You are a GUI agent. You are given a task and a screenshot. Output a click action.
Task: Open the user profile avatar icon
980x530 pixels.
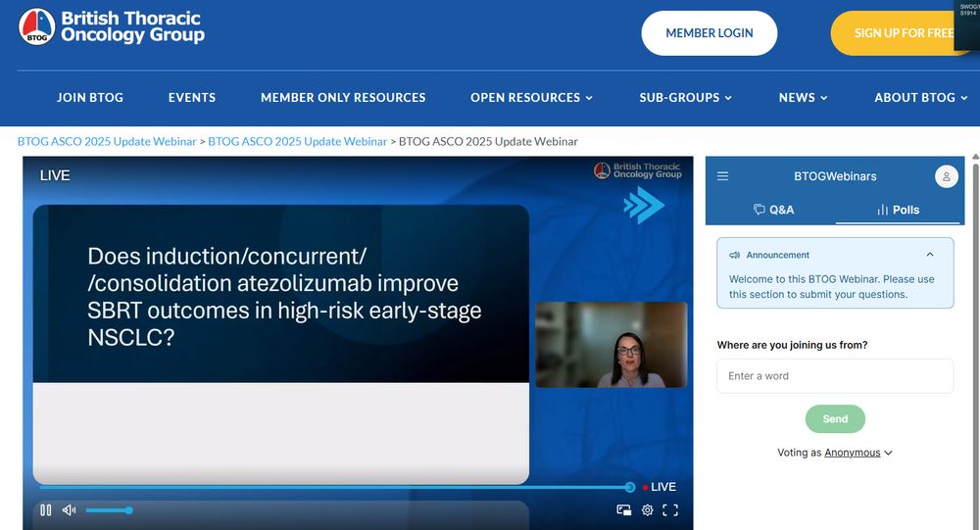(947, 176)
